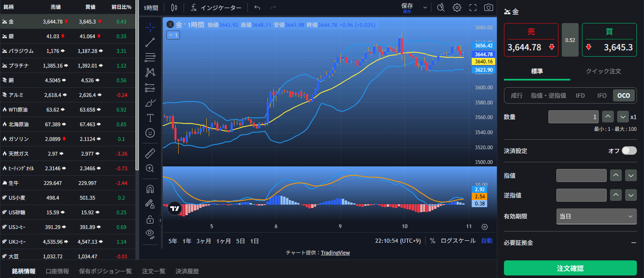The image size is (644, 278).
Task: Select the trend line drawing tool
Action: pyautogui.click(x=150, y=42)
